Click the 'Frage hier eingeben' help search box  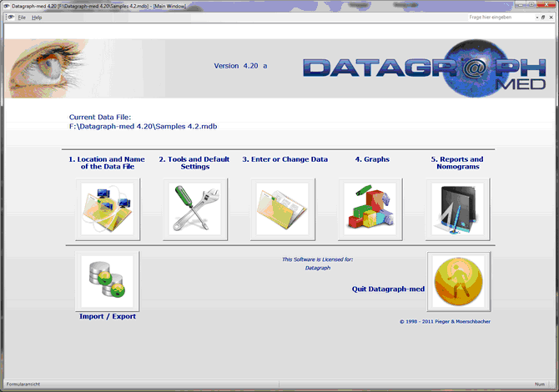tap(501, 18)
